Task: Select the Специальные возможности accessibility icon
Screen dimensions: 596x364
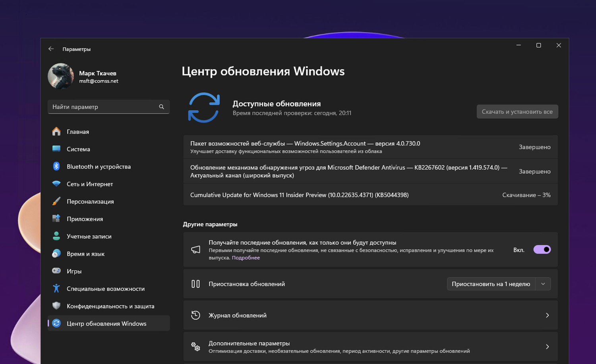Action: tap(56, 288)
